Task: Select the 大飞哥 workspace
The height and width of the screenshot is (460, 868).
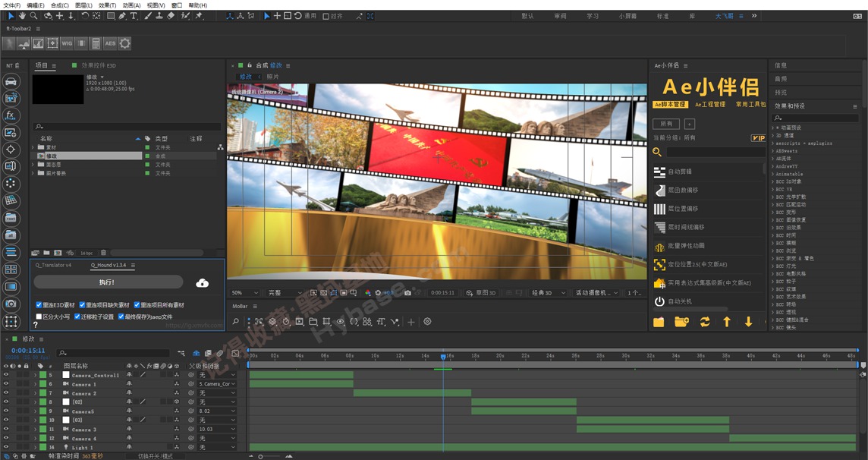Action: 724,16
